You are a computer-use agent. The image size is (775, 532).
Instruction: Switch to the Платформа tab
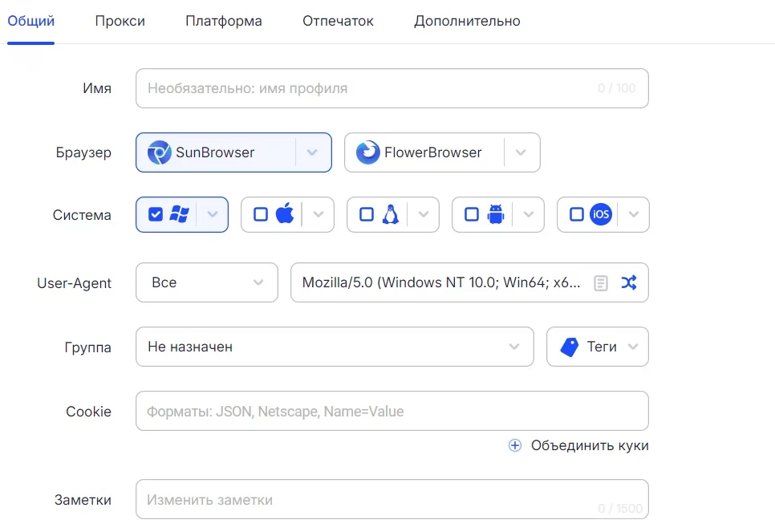223,21
